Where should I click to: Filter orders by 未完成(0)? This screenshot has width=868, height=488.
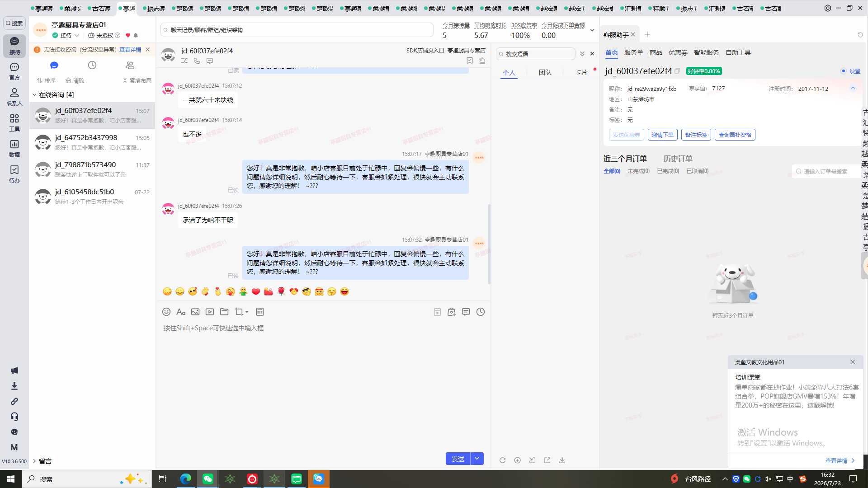(x=639, y=171)
